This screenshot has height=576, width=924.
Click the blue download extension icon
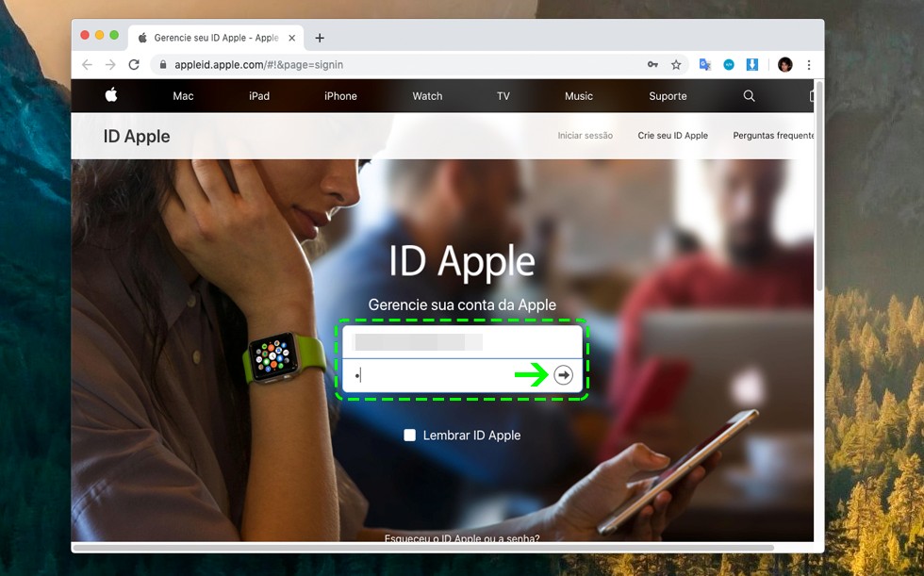pyautogui.click(x=752, y=65)
